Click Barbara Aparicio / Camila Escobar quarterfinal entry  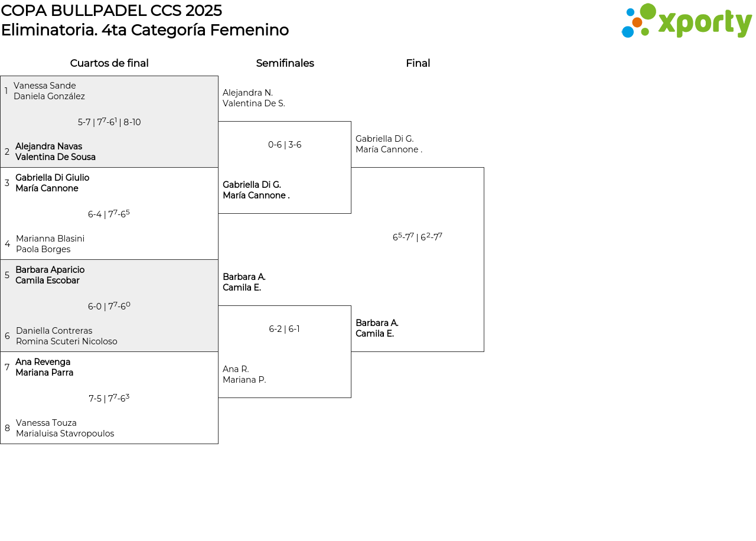point(50,275)
